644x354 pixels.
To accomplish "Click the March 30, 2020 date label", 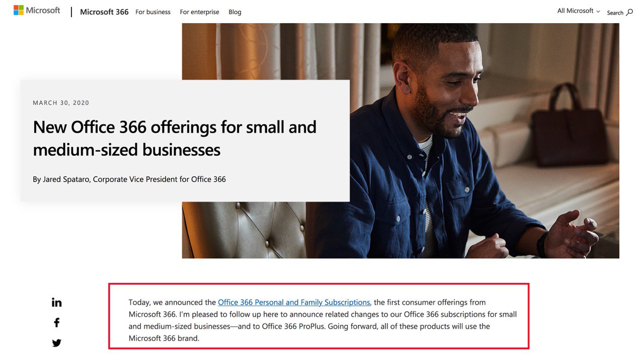I will [x=61, y=103].
